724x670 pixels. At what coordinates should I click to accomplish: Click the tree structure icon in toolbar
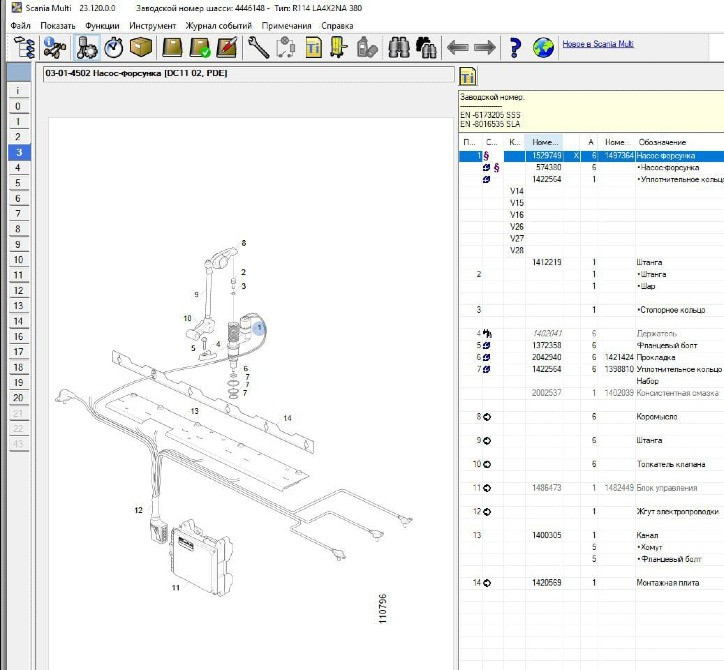(x=23, y=47)
